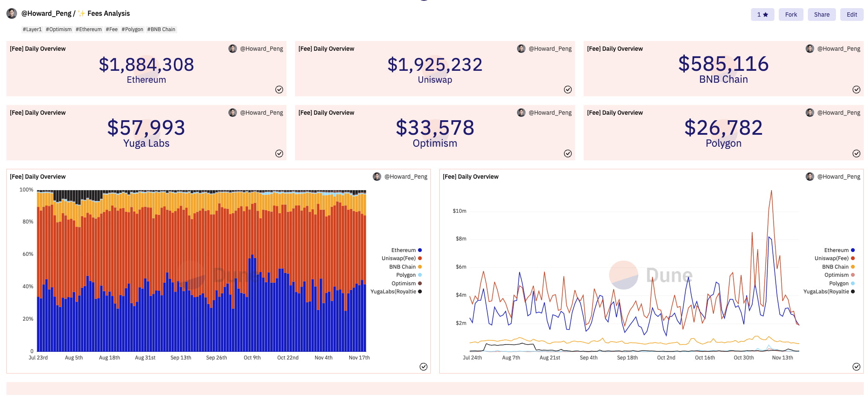Click verified checkmark on Yuga Labs card
The height and width of the screenshot is (397, 868).
coord(279,154)
